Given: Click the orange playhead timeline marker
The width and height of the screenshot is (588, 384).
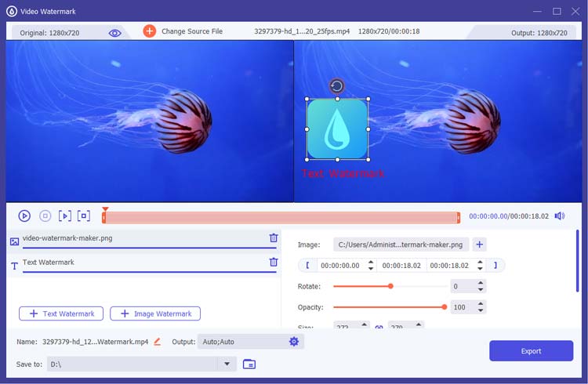Looking at the screenshot, I should coord(105,209).
